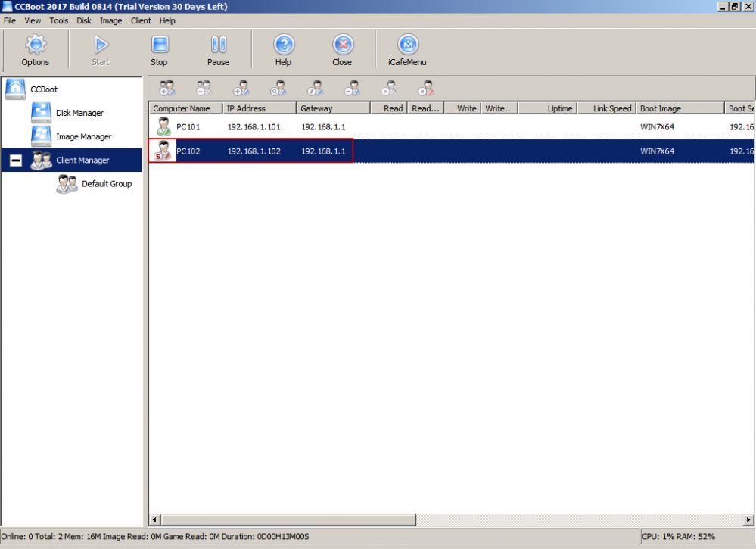Click the Close toolbar icon
This screenshot has width=756, height=549.
(x=342, y=50)
